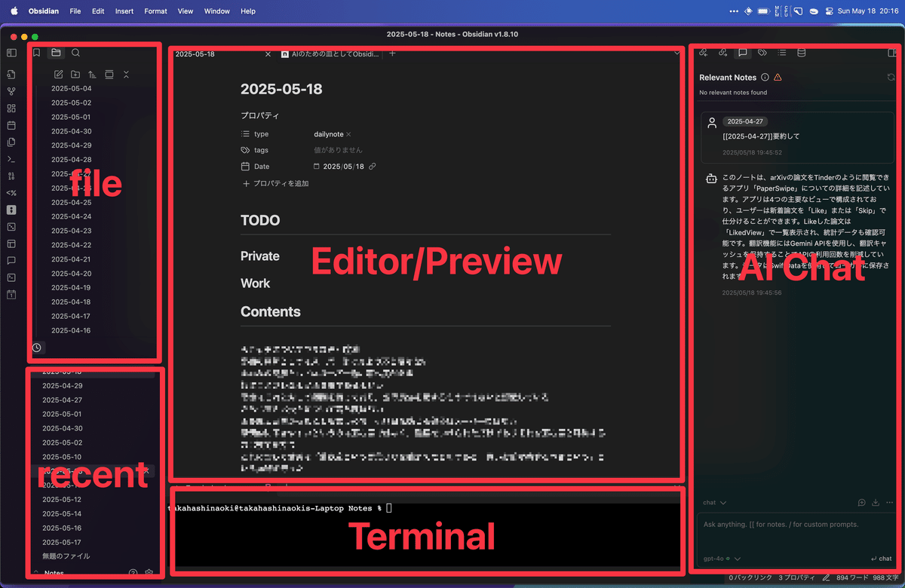Open the chat mode dropdown
Image resolution: width=905 pixels, height=588 pixels.
713,502
